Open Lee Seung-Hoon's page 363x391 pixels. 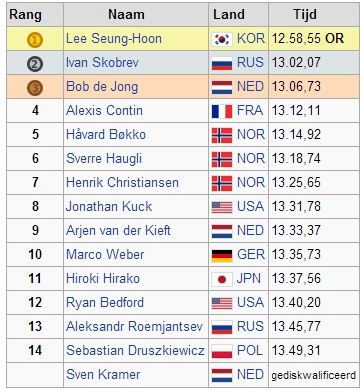pyautogui.click(x=114, y=39)
